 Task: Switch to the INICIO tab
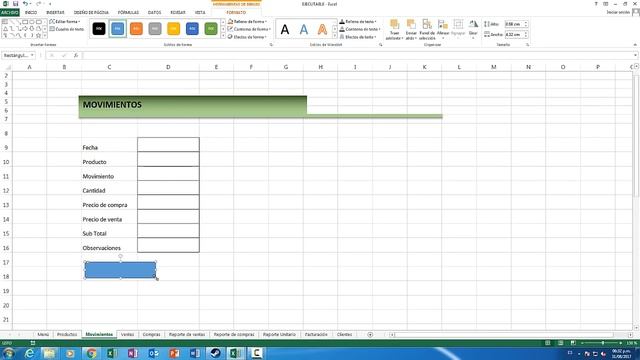click(31, 13)
